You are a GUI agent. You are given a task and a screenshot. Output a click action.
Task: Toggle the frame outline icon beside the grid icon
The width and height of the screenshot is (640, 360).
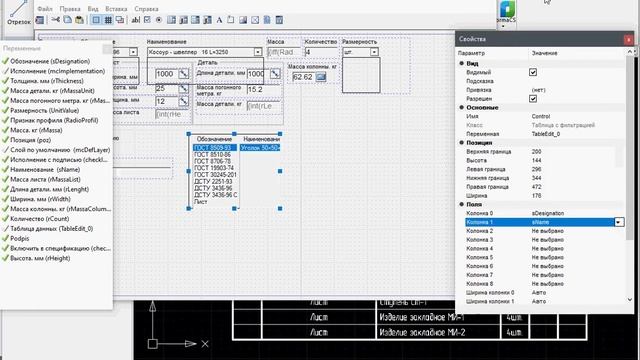click(96, 20)
